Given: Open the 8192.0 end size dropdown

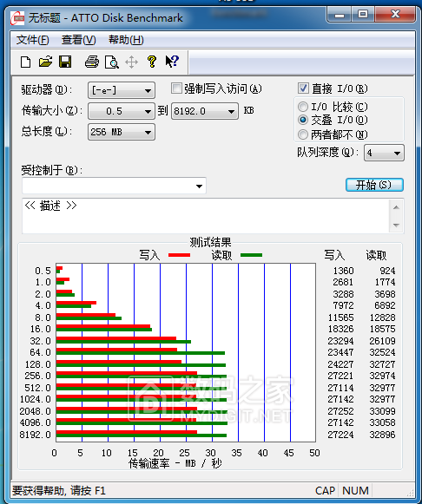Looking at the screenshot, I should (205, 111).
